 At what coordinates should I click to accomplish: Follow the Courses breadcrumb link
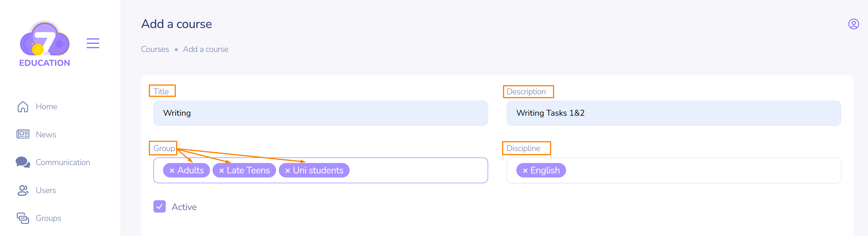tap(155, 49)
